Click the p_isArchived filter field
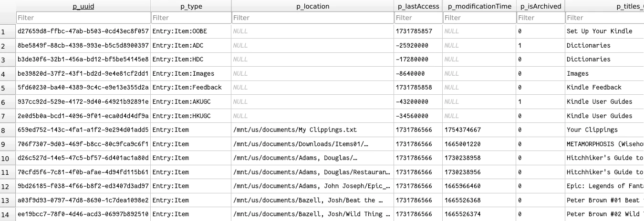This screenshot has width=644, height=221. coord(540,18)
